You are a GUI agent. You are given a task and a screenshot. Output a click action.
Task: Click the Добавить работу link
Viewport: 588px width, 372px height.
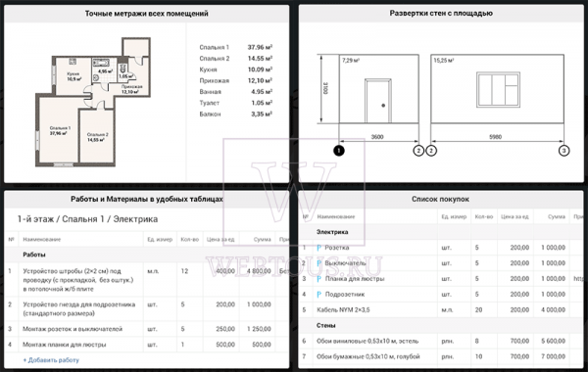pos(51,360)
